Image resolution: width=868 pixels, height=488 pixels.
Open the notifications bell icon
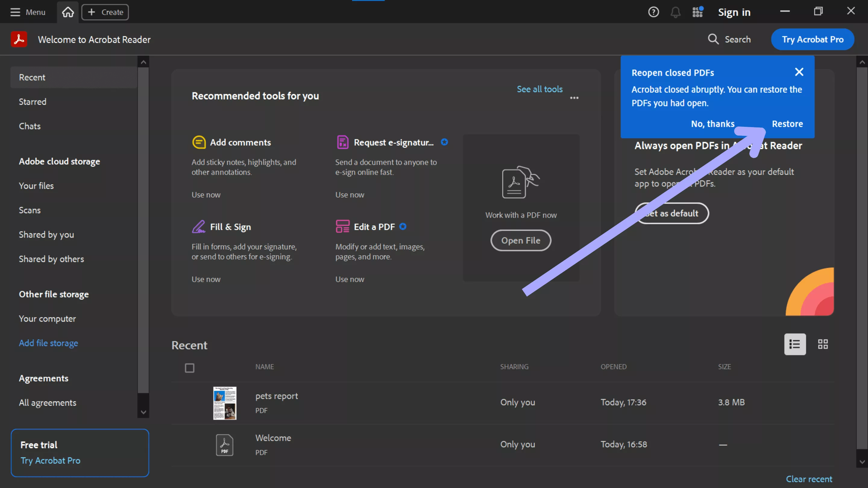click(x=675, y=12)
